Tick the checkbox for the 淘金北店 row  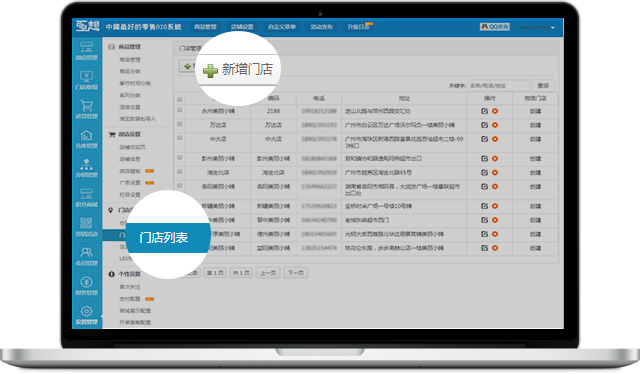[x=180, y=171]
